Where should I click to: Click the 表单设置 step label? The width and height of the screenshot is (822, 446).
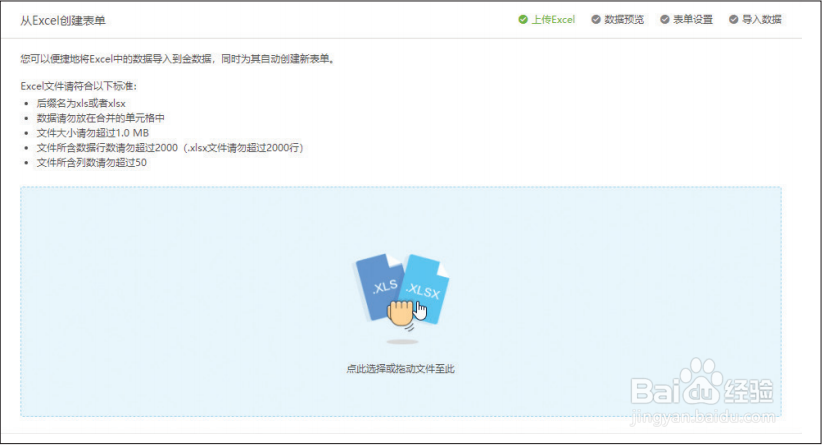click(693, 20)
